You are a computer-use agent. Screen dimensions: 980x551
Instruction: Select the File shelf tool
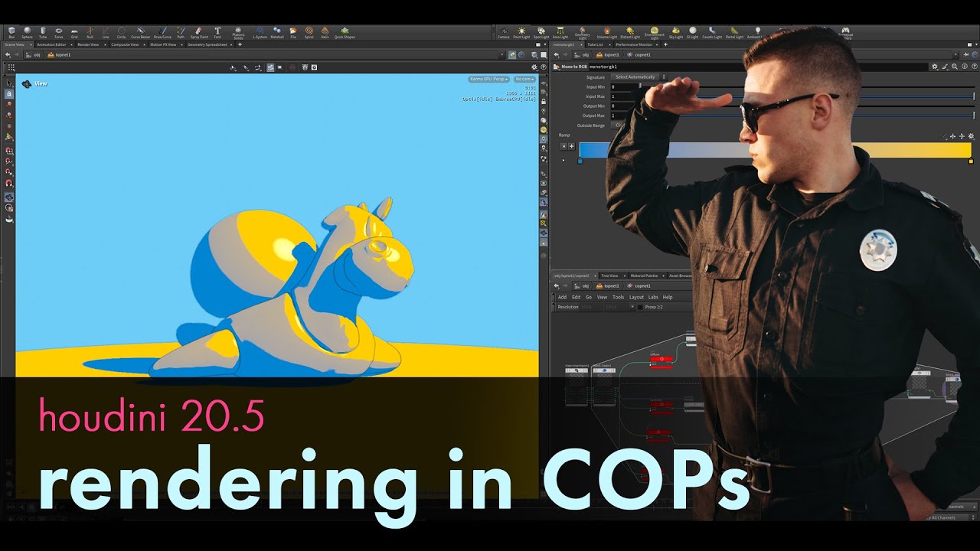coord(293,32)
